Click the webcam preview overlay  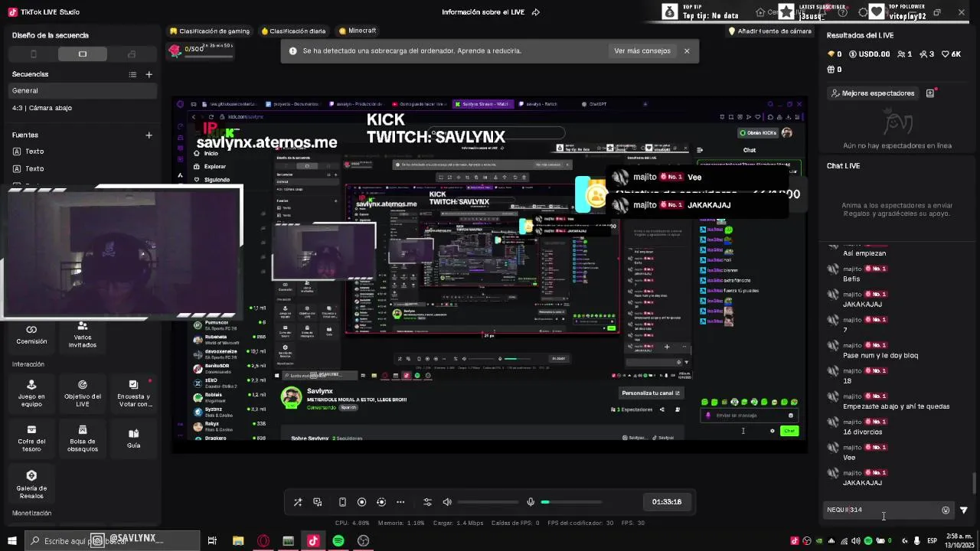click(122, 253)
